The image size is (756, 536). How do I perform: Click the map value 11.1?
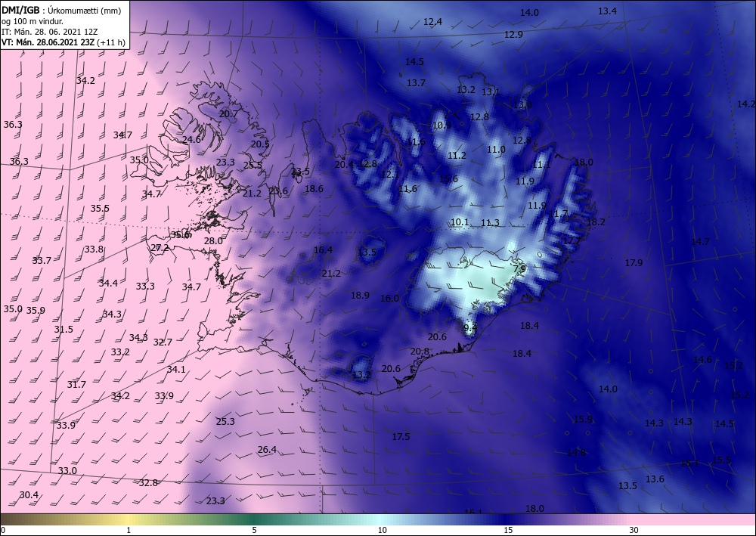pyautogui.click(x=541, y=165)
